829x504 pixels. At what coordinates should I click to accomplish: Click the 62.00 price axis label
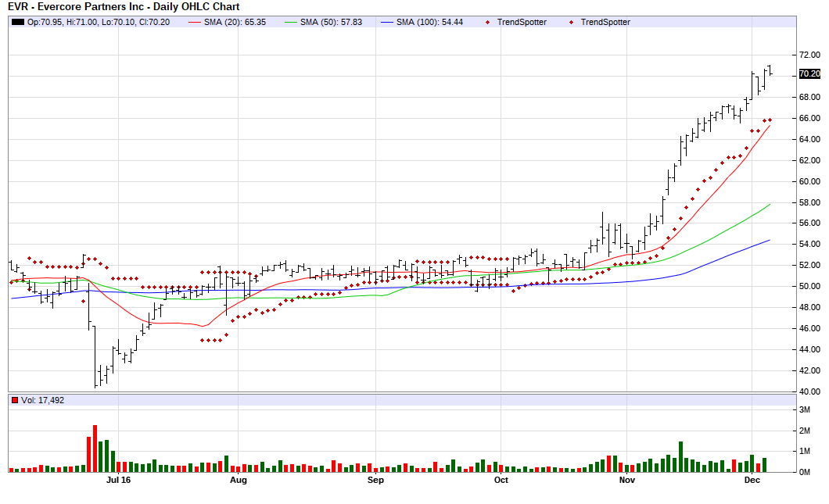809,160
